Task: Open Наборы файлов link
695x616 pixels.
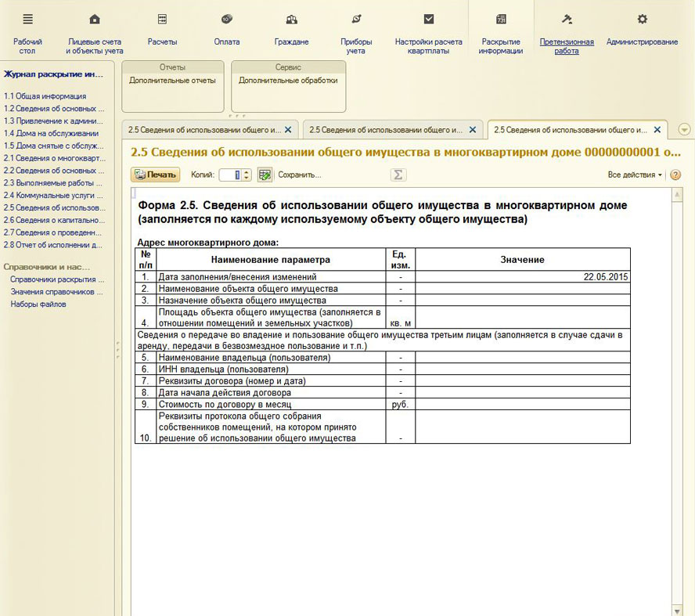Action: click(38, 304)
